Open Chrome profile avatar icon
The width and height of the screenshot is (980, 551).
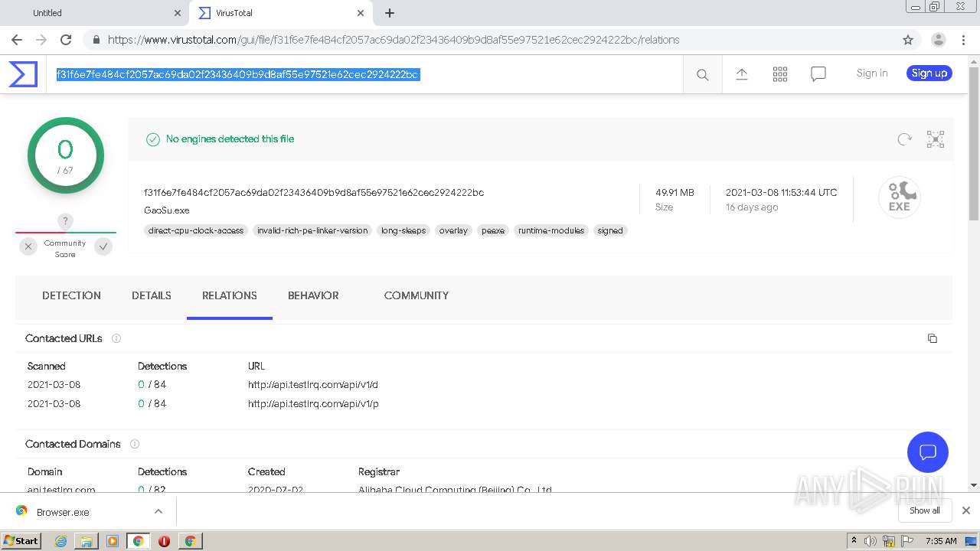(x=939, y=40)
